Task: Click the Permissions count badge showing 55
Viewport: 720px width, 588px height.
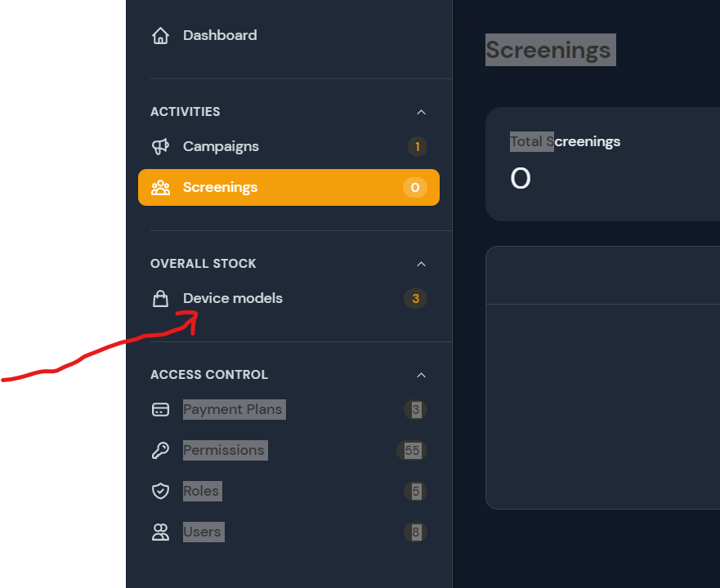Action: 412,451
